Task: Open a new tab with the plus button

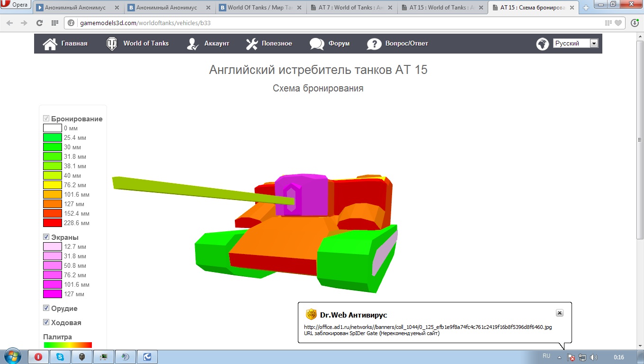Action: pyautogui.click(x=586, y=8)
